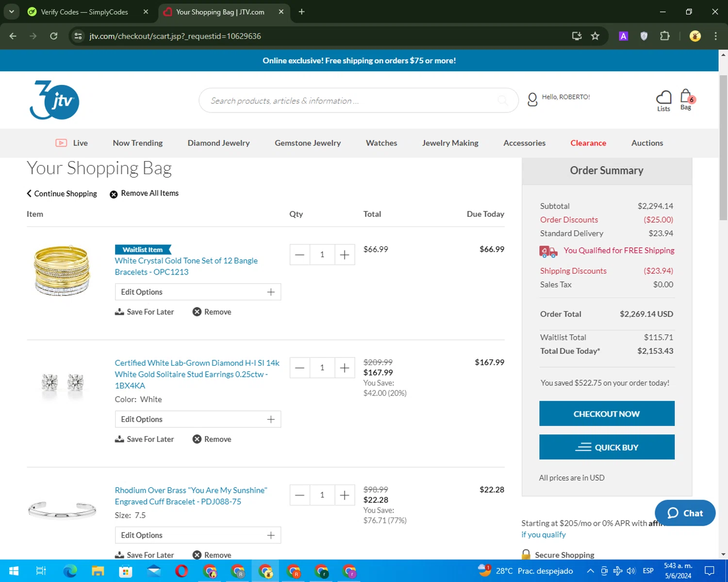Viewport: 728px width, 582px height.
Task: Open Opera browser from taskbar
Action: (x=182, y=571)
